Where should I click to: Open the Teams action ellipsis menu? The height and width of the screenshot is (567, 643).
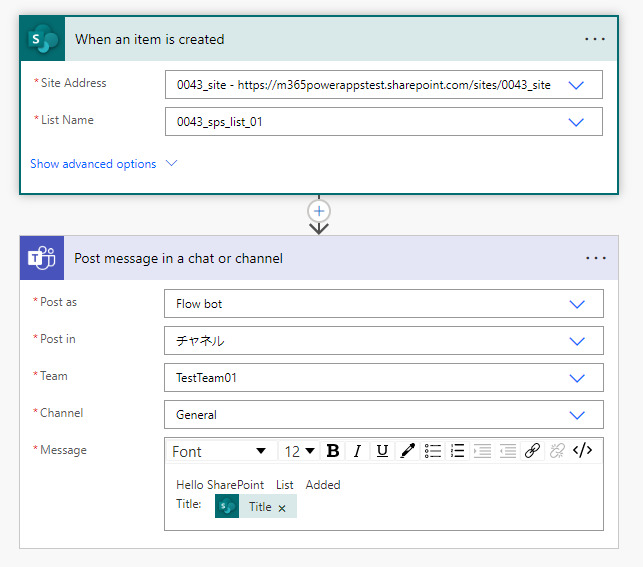coord(596,258)
